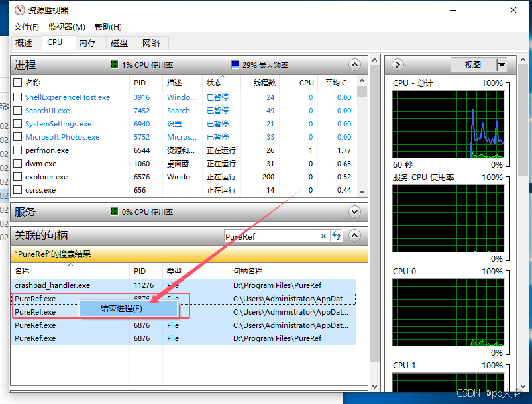Image resolution: width=532 pixels, height=404 pixels.
Task: Expand the 服务 section chevron
Action: (354, 212)
